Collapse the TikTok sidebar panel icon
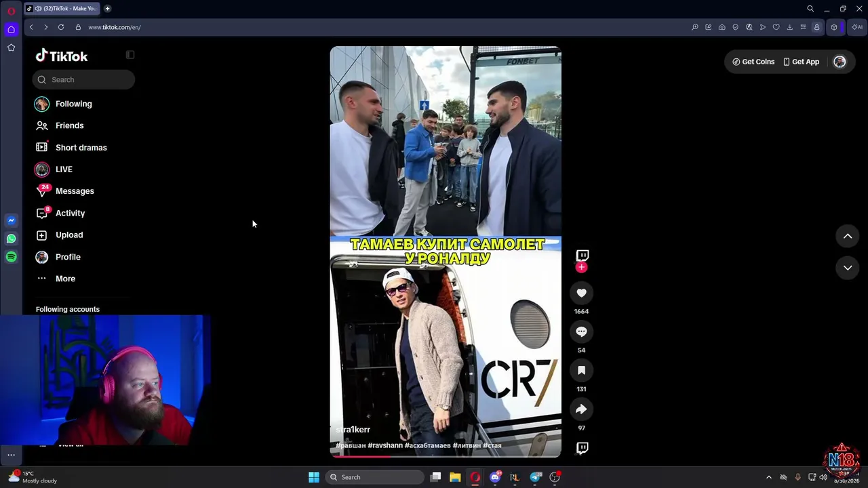 [130, 55]
